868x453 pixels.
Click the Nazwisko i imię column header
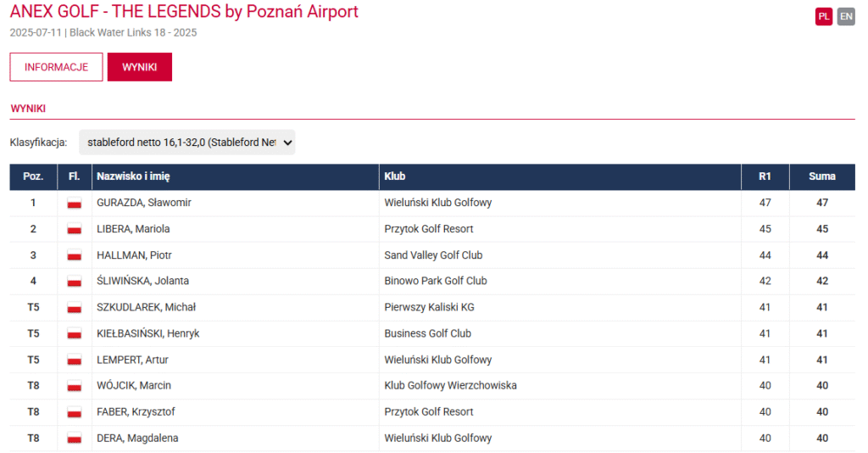135,176
